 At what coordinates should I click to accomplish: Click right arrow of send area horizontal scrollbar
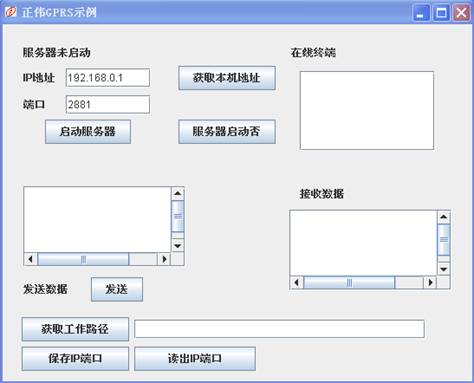coord(164,259)
